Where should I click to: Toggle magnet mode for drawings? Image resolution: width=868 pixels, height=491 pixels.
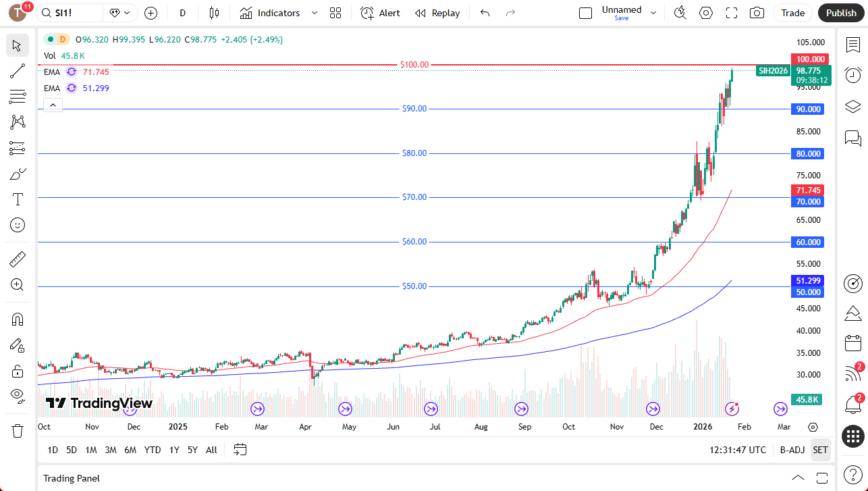click(18, 319)
